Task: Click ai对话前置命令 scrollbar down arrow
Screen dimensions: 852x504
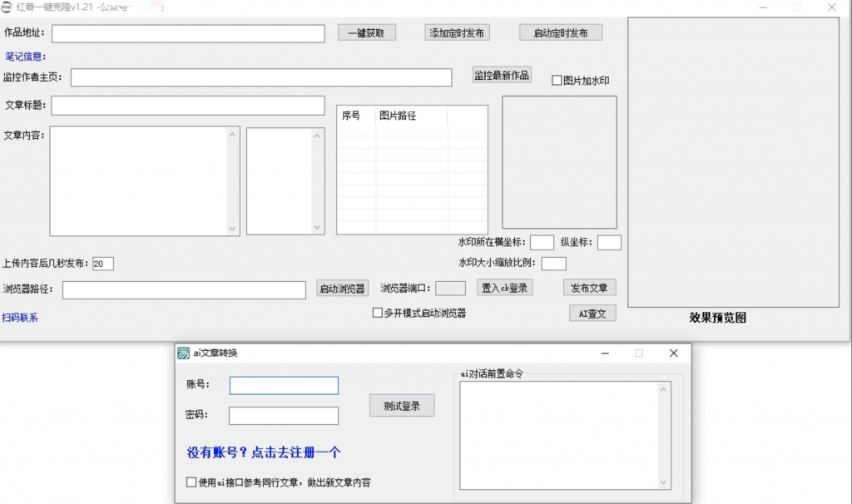Action: click(663, 482)
